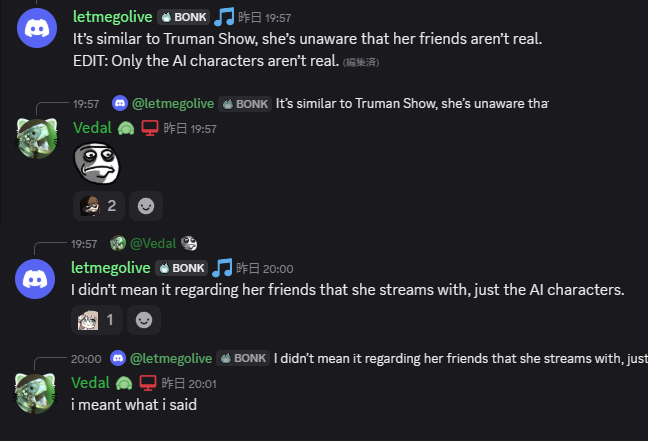Click the BONK tag on the top letmegolive message

click(183, 17)
